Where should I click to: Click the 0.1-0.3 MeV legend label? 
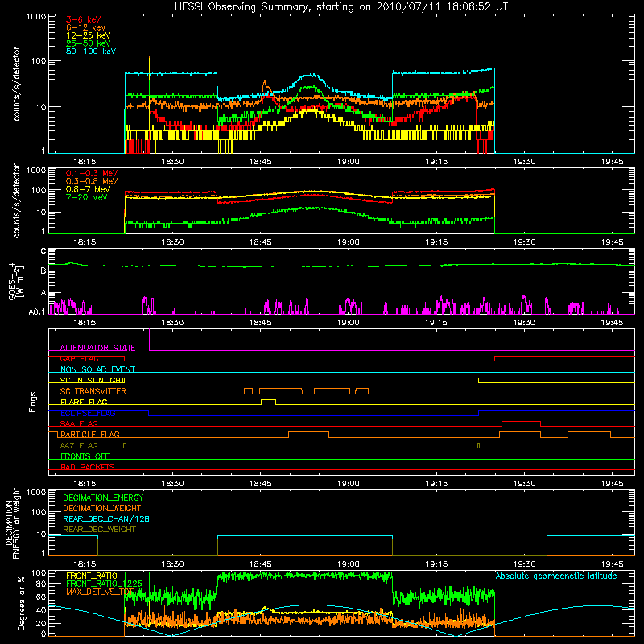[91, 173]
